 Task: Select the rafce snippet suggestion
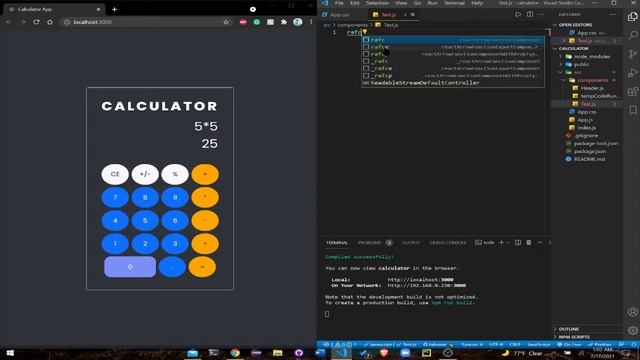(453, 47)
